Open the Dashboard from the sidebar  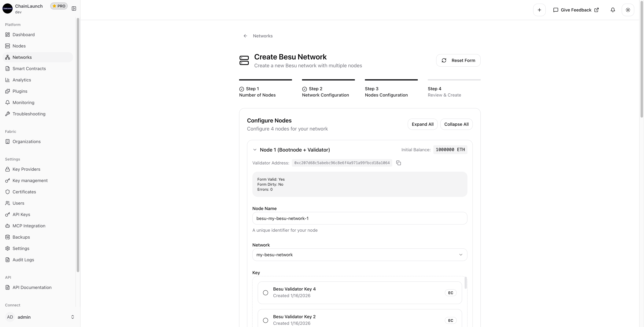(x=23, y=34)
